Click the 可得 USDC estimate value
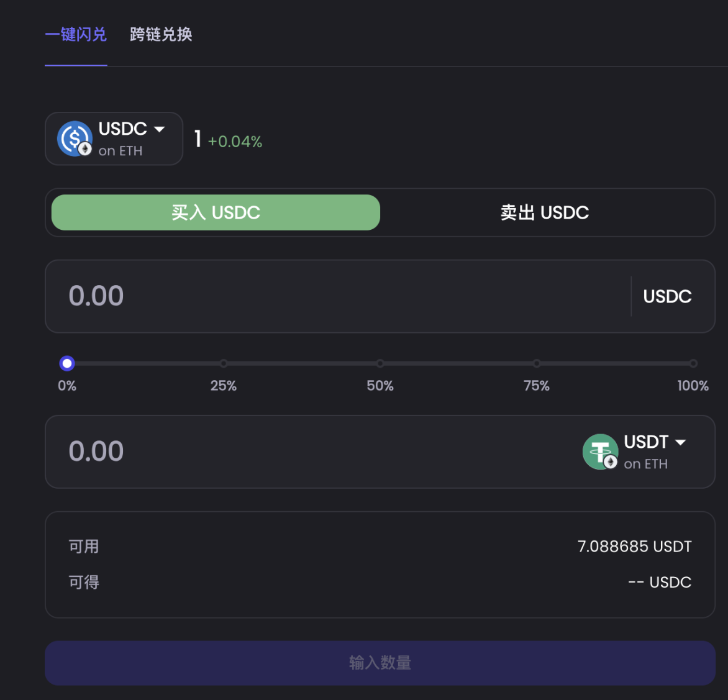 click(x=660, y=583)
